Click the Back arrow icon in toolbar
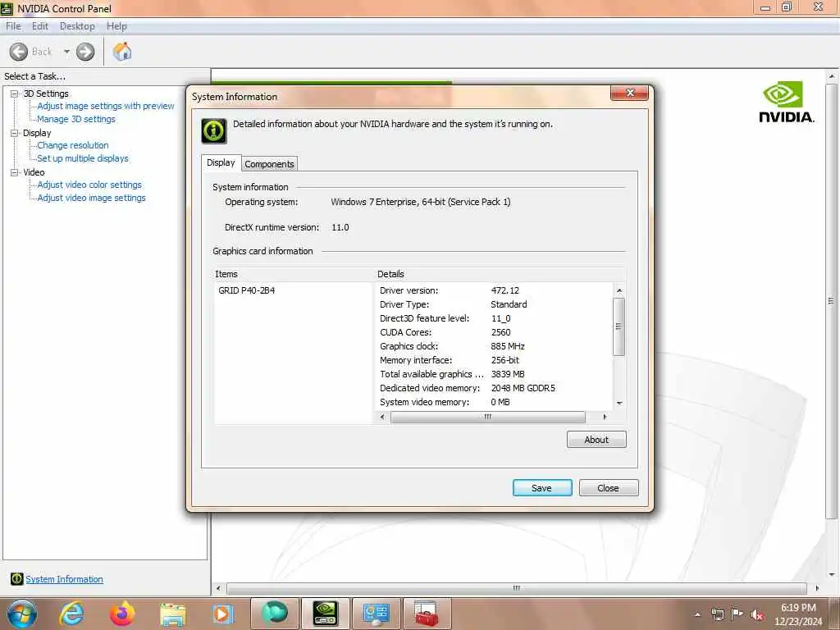 (19, 52)
